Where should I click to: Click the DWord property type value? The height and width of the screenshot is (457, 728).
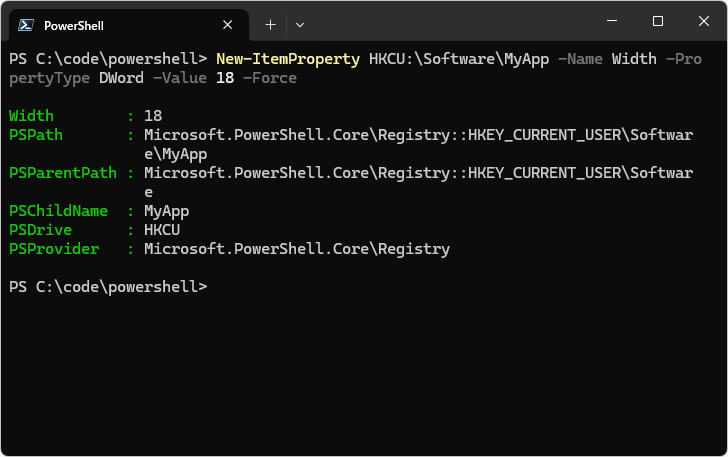pos(122,78)
